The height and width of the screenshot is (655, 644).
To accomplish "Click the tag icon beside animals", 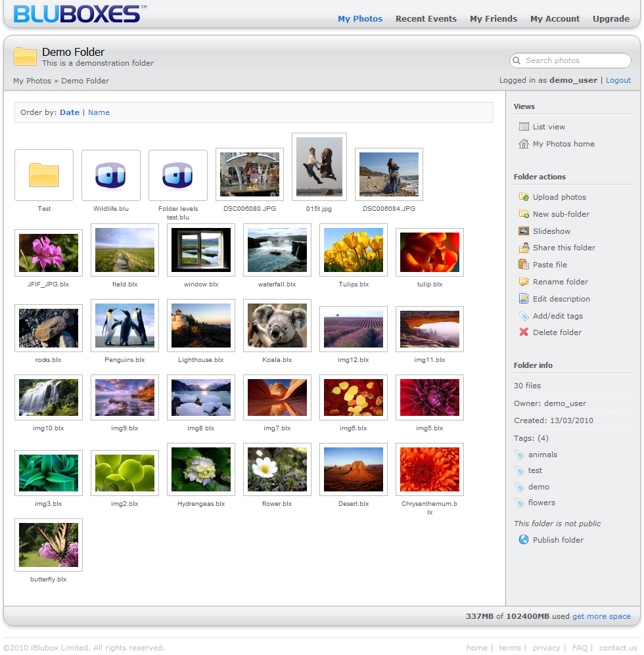I will tap(519, 455).
